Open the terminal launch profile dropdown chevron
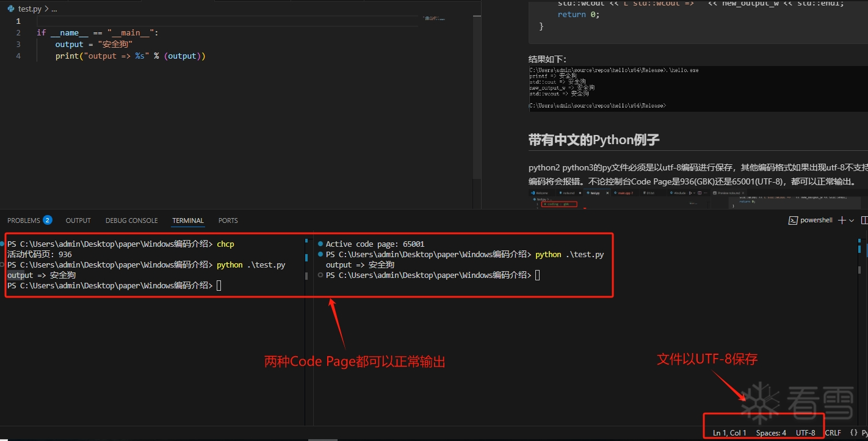Screen dimensions: 868x441 coord(852,221)
